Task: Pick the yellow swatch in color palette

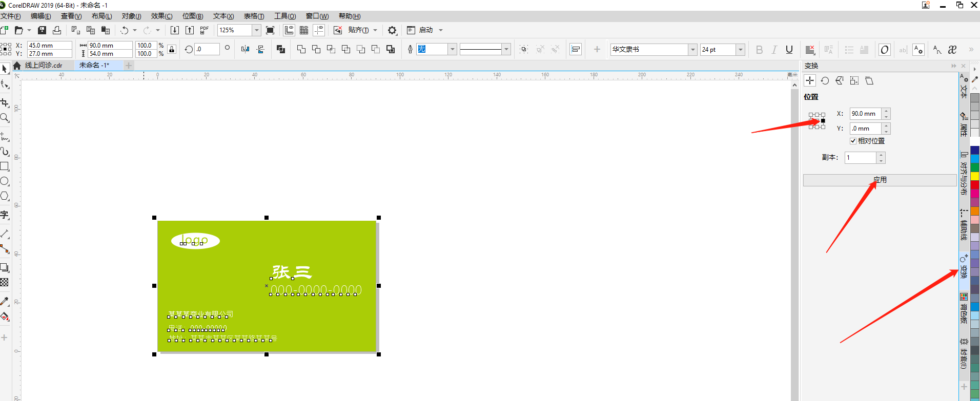Action: (975, 176)
